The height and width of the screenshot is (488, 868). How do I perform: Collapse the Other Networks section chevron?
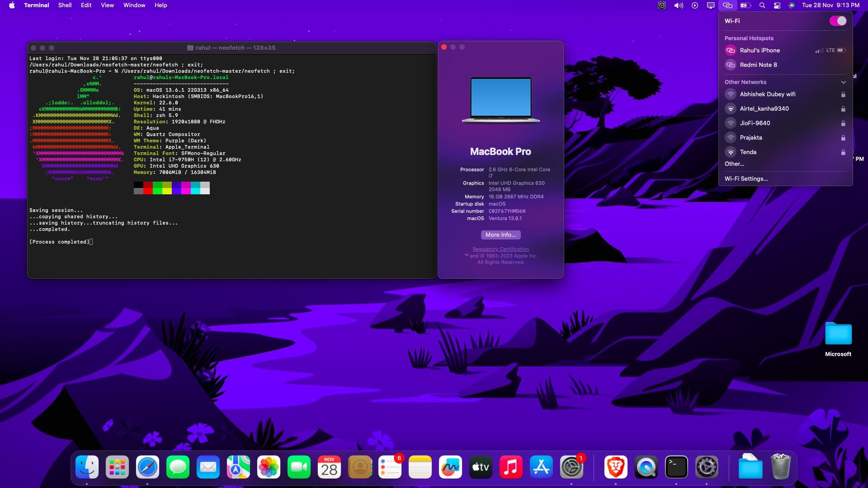click(843, 82)
